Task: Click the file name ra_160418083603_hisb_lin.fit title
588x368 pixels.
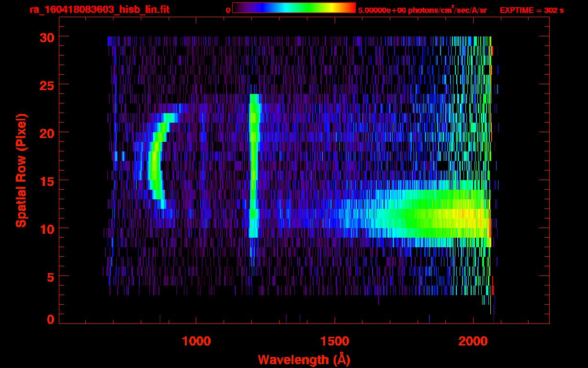Action: (x=99, y=10)
